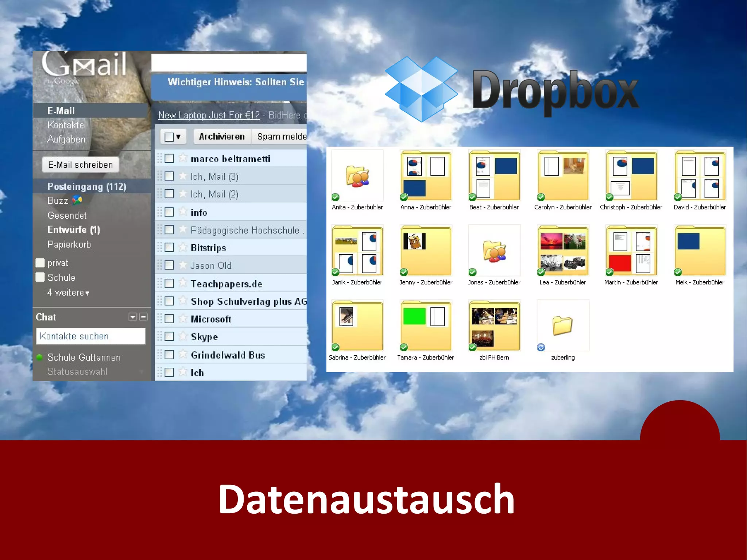The height and width of the screenshot is (560, 747).
Task: Check the Grindelwald Bus email checkbox
Action: [169, 355]
